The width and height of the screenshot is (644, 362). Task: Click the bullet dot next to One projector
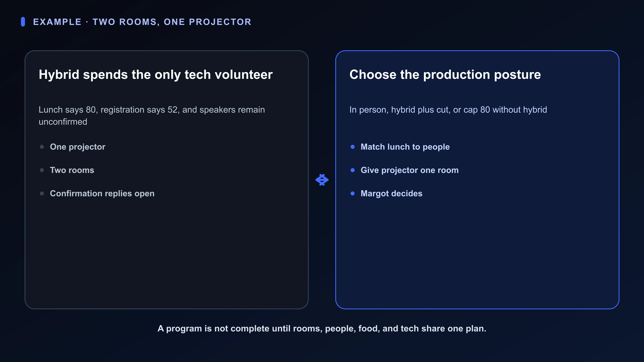click(x=42, y=147)
